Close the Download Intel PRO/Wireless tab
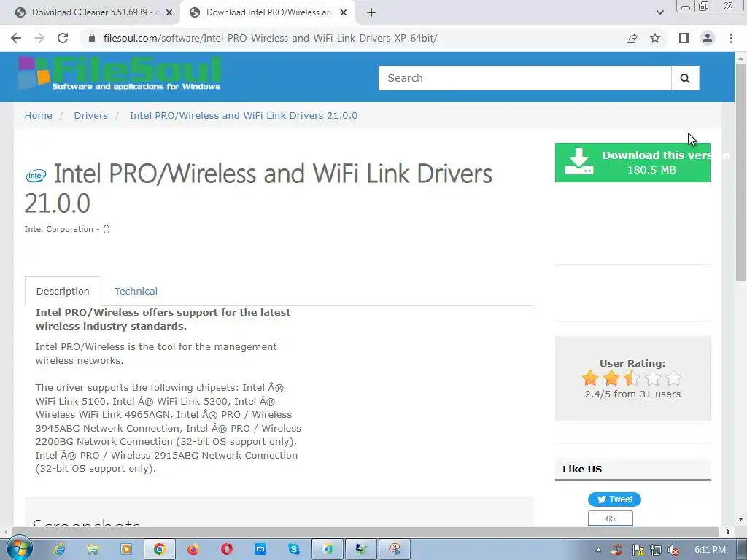747x560 pixels. point(344,12)
